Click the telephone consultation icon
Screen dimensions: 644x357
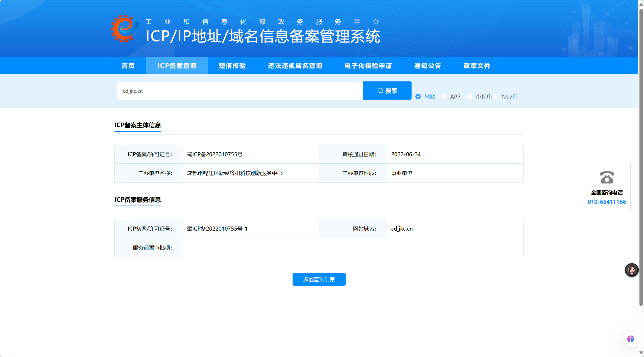pos(607,177)
